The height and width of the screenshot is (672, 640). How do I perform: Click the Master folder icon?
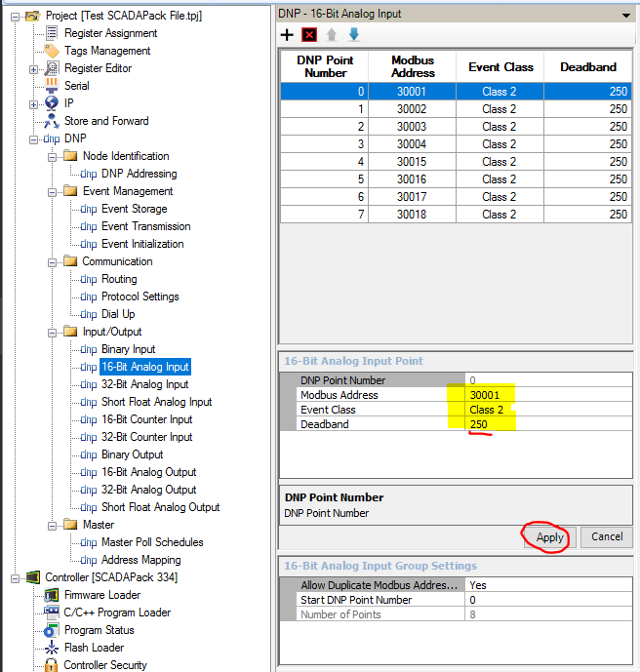pos(70,524)
